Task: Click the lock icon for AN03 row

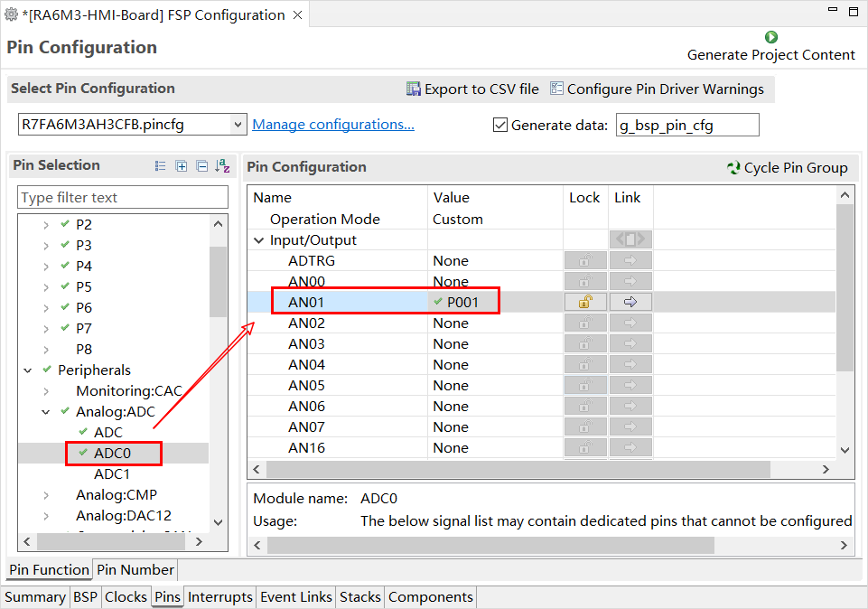Action: point(585,344)
